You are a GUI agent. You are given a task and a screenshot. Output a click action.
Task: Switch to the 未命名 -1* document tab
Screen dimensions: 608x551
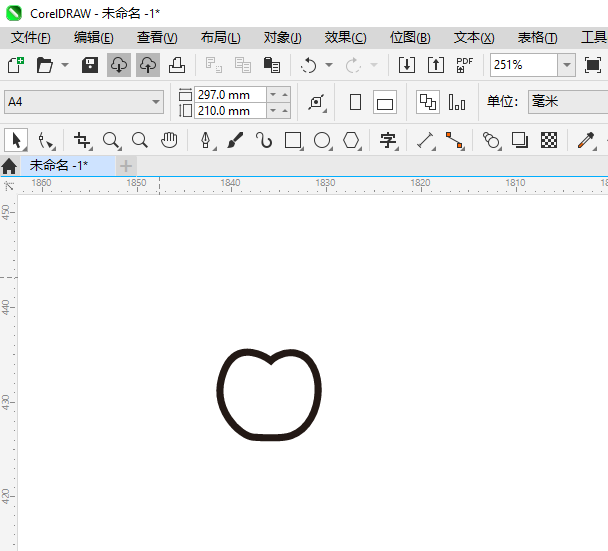[67, 166]
